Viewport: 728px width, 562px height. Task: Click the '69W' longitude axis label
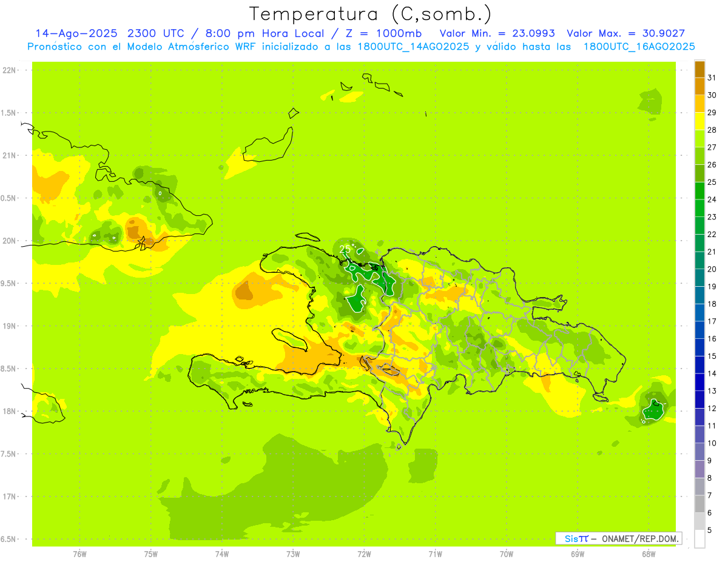coord(577,554)
